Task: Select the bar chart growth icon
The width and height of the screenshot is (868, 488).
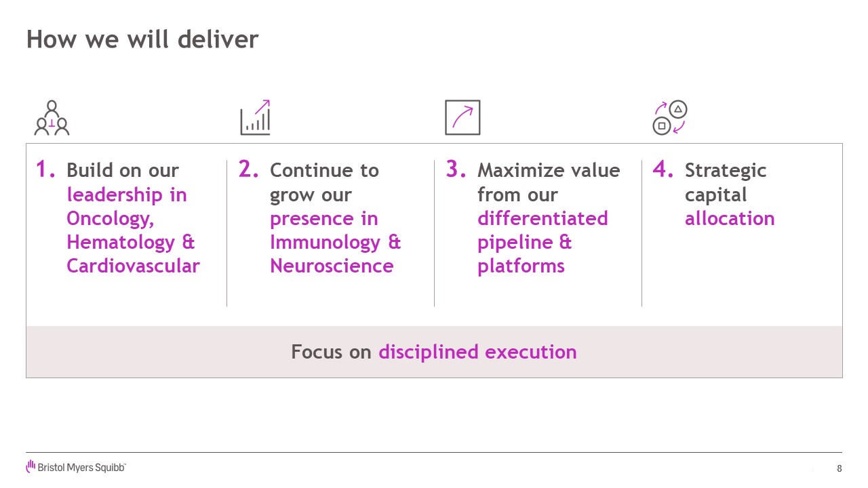Action: [x=256, y=117]
